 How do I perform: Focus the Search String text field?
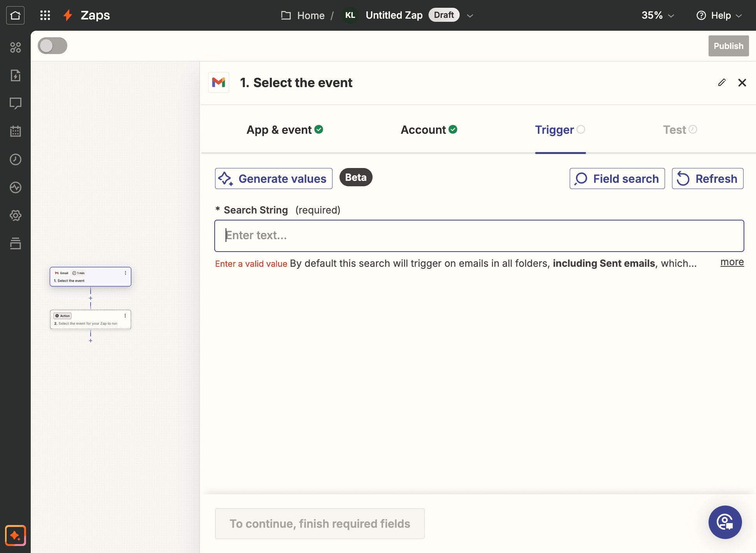pos(479,236)
